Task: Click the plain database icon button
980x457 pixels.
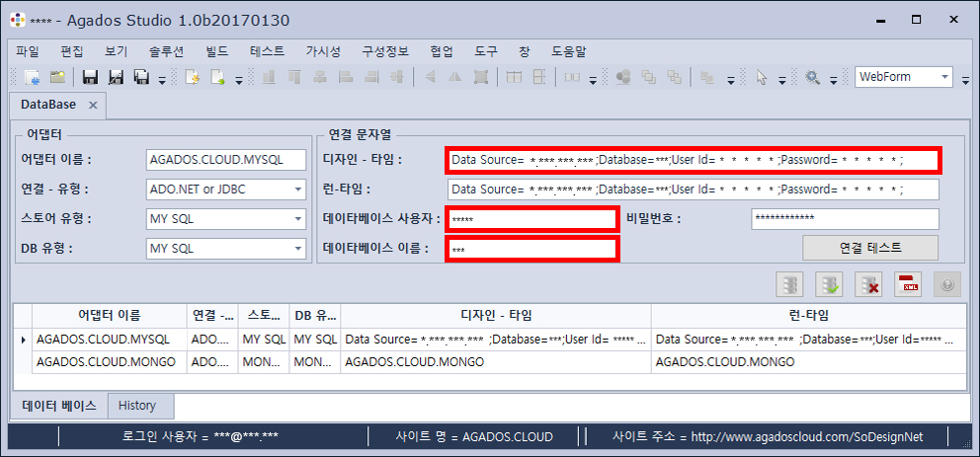Action: coord(789,284)
